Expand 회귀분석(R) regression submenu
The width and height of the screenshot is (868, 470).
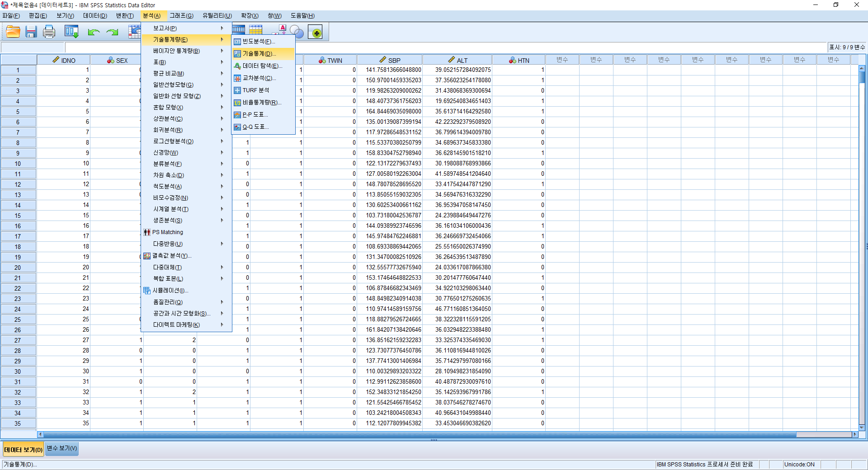(x=186, y=130)
